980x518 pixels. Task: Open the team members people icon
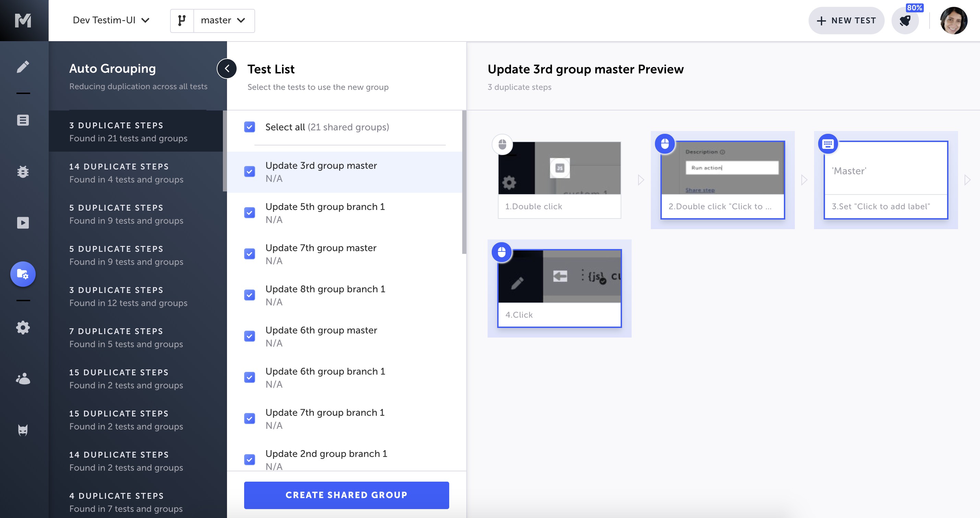pos(24,379)
